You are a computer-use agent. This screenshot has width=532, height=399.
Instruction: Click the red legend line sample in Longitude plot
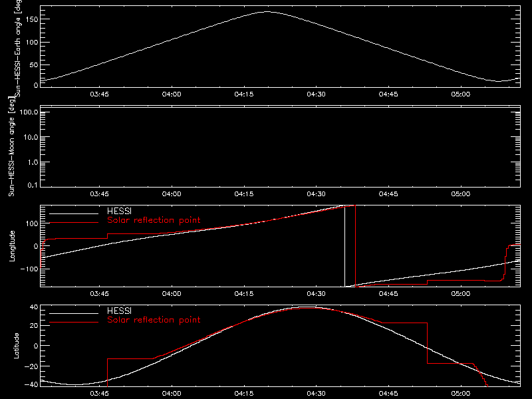[x=74, y=223]
